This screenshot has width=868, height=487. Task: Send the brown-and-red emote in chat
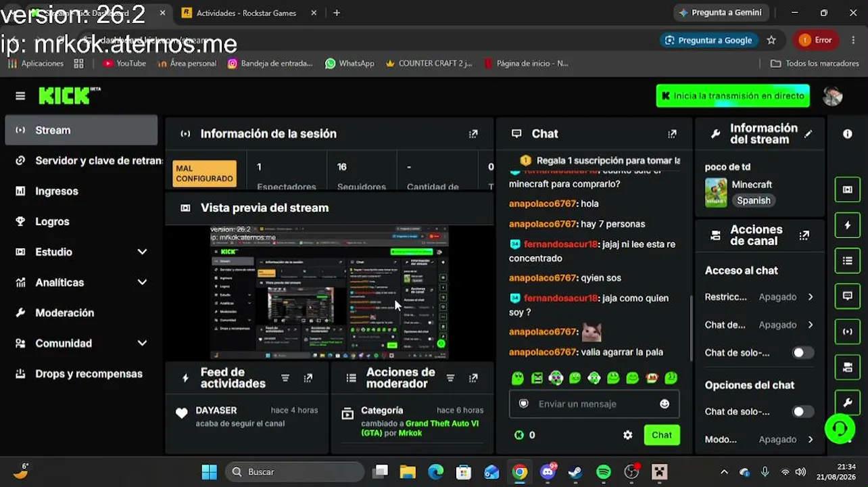[x=652, y=378]
